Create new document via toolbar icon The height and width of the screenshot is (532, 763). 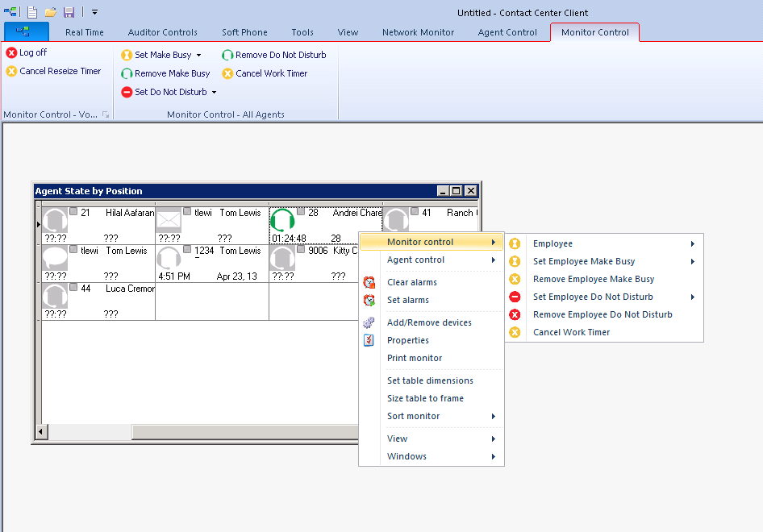[x=31, y=11]
